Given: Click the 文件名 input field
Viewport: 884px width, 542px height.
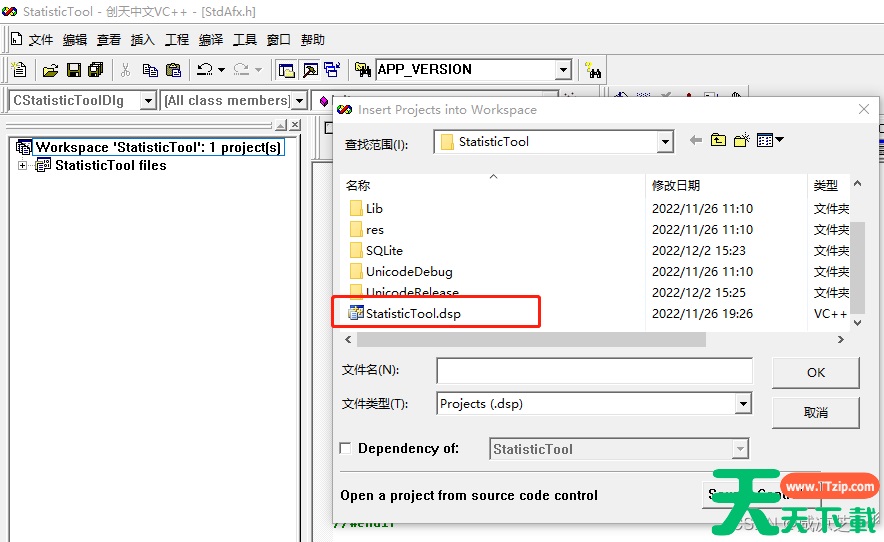Looking at the screenshot, I should pos(594,371).
